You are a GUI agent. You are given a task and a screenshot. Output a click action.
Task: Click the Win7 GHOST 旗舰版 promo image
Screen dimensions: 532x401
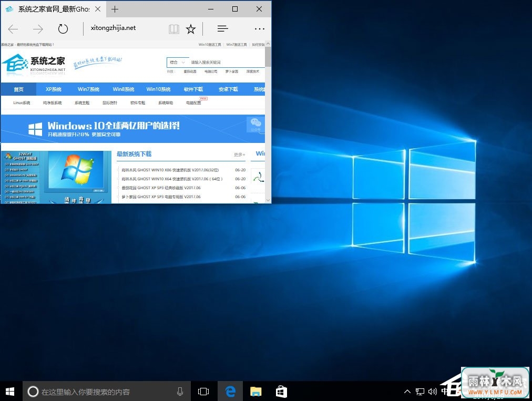click(x=56, y=177)
